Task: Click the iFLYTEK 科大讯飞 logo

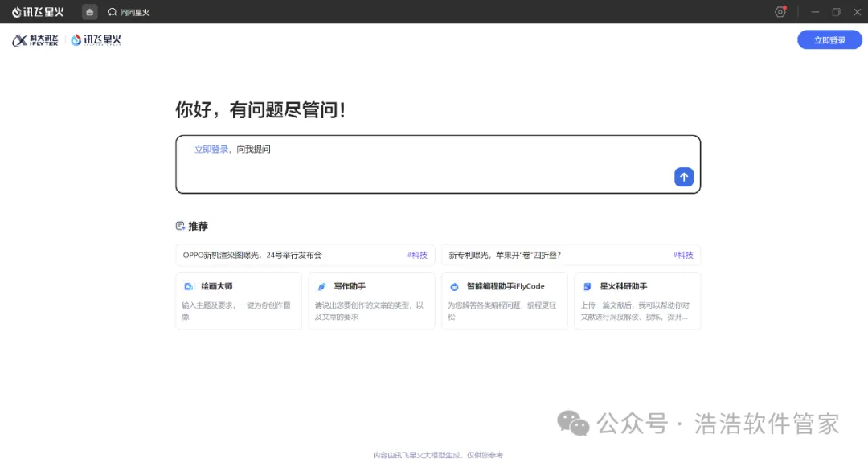Action: click(35, 40)
